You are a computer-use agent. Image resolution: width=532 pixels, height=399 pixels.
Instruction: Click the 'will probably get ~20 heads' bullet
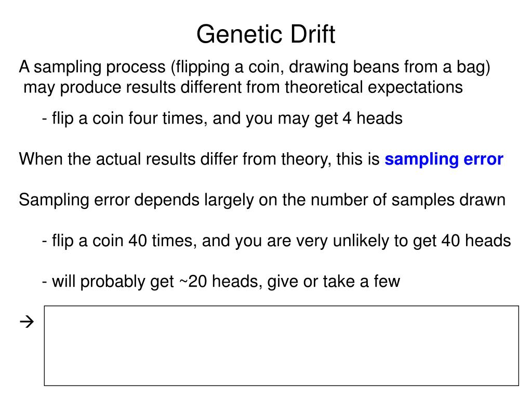[221, 281]
